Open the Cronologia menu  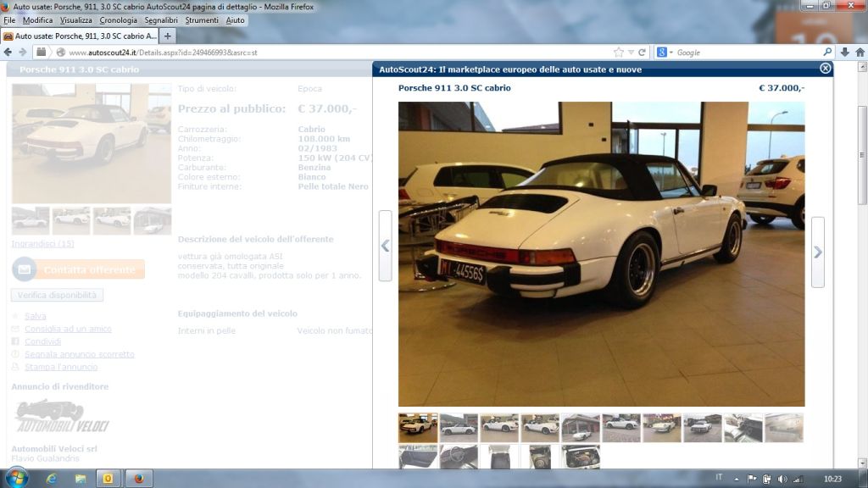pyautogui.click(x=118, y=20)
